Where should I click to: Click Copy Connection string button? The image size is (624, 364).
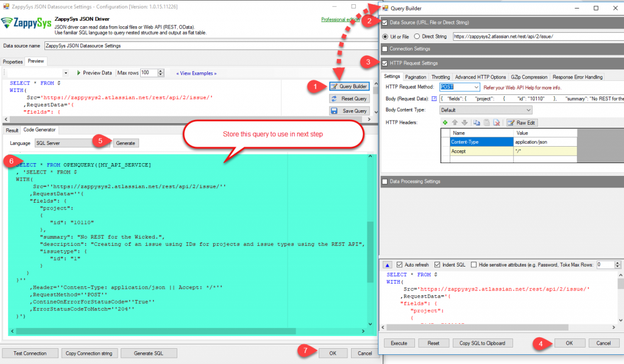(89, 353)
